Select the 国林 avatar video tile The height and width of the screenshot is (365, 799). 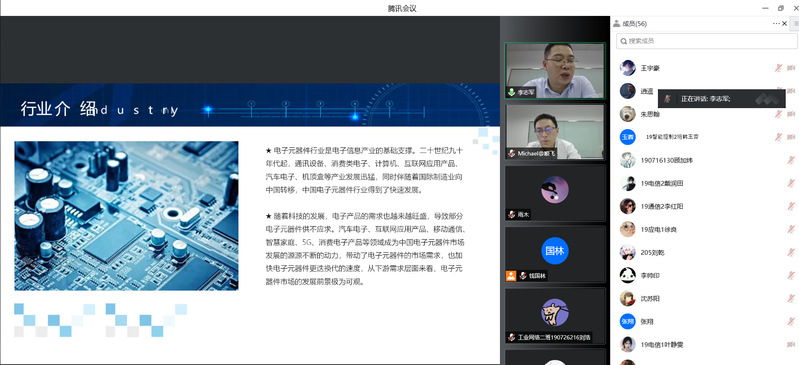555,253
